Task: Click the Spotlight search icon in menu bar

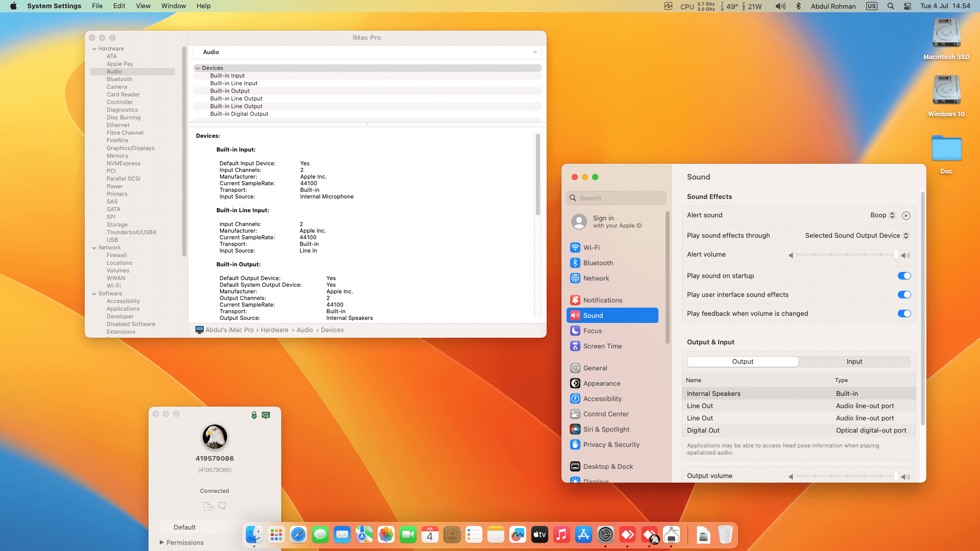Action: pyautogui.click(x=891, y=6)
